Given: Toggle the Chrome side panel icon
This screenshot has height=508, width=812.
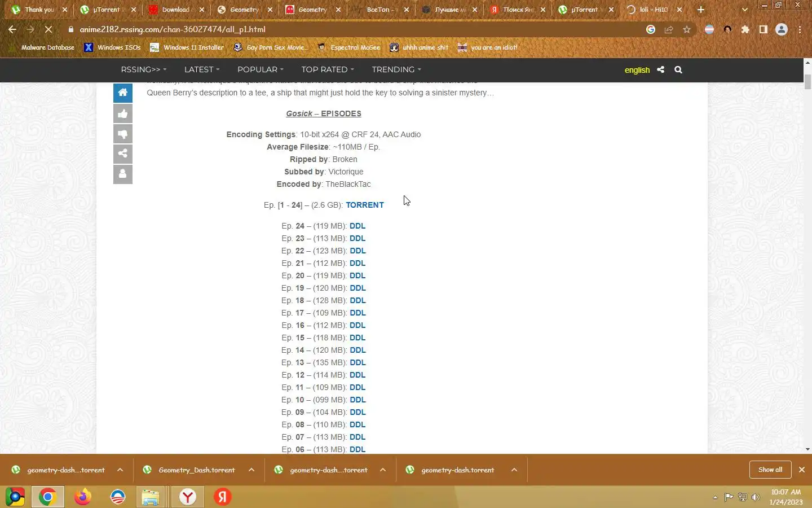Looking at the screenshot, I should point(764,29).
